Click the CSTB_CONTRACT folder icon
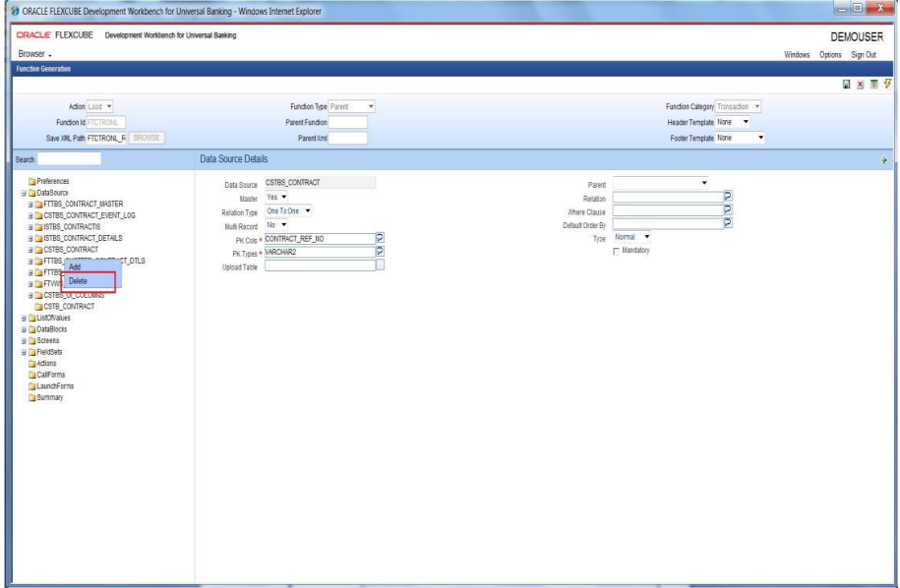 point(39,307)
